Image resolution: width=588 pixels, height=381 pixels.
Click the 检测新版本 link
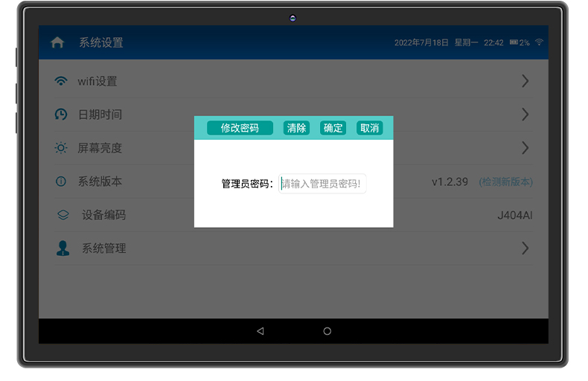pos(506,182)
